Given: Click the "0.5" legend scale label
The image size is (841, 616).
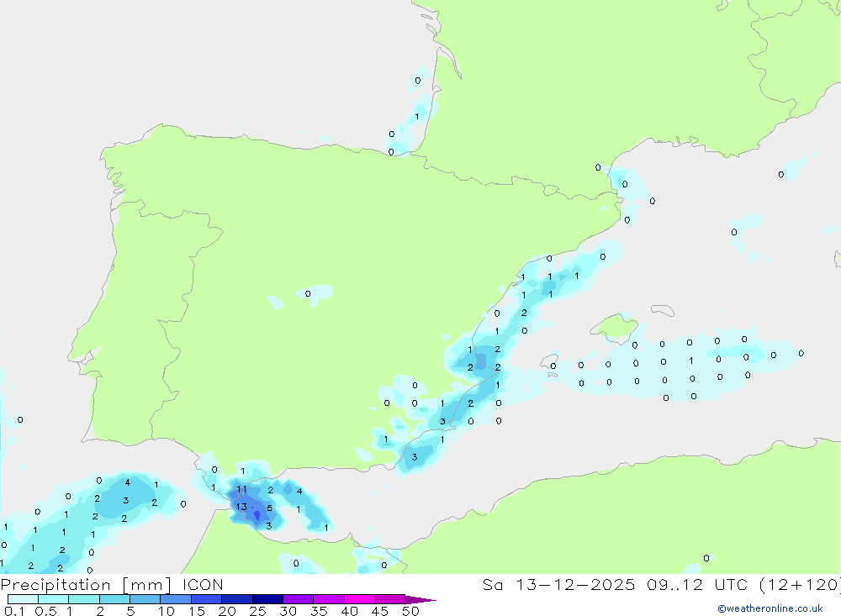Looking at the screenshot, I should click(x=45, y=611).
